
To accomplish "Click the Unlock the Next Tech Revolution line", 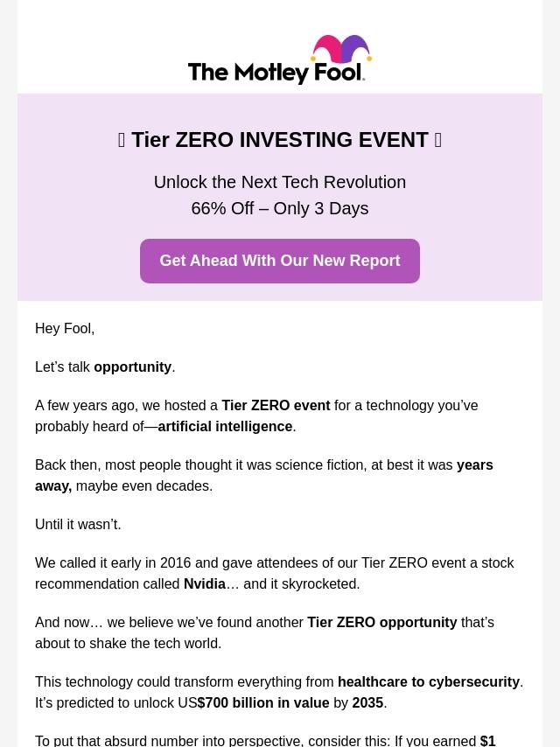I will 280,182.
